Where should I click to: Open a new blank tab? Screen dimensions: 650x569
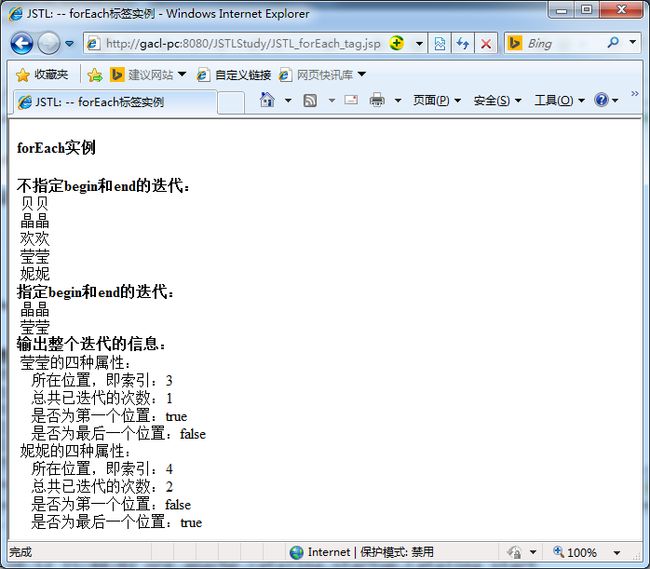231,102
